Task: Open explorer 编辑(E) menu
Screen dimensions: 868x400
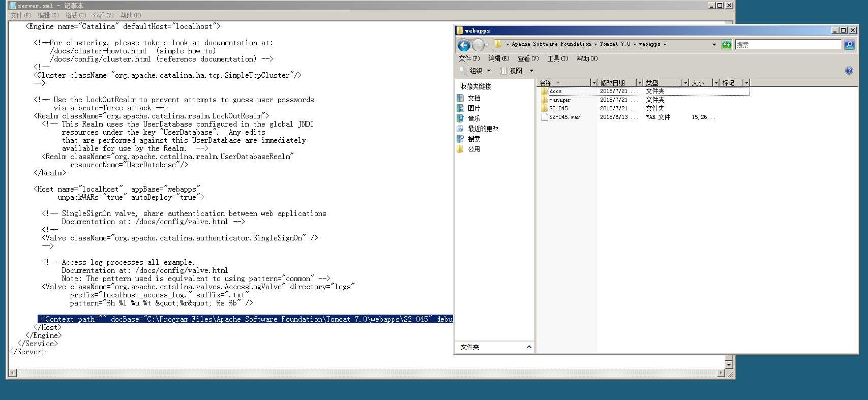Action: (x=498, y=58)
